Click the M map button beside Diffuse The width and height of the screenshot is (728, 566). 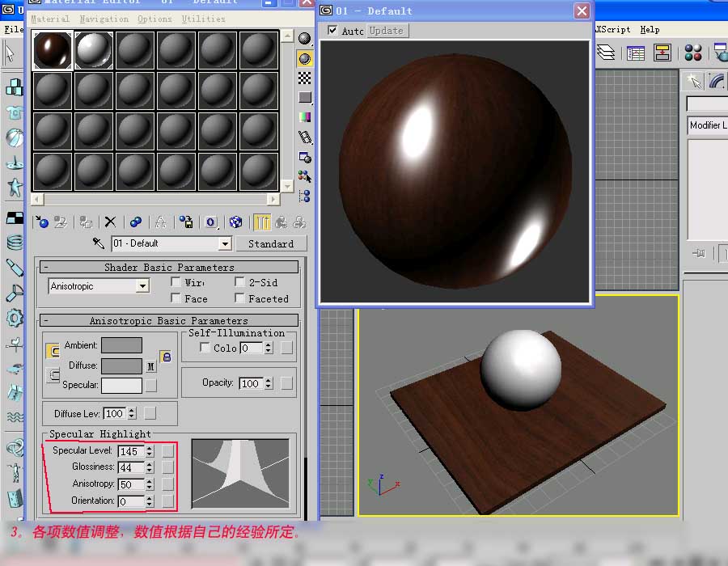coord(151,366)
